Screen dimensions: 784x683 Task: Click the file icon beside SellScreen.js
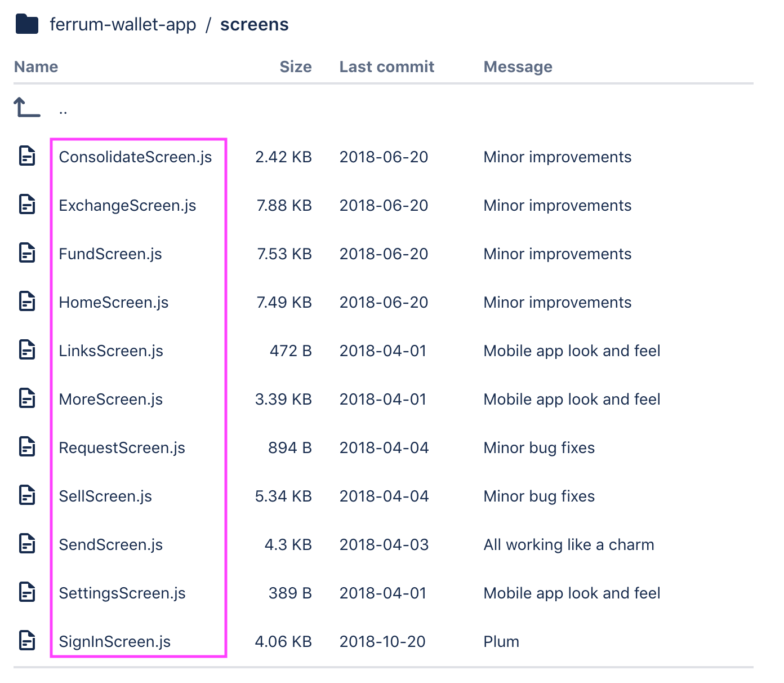27,495
